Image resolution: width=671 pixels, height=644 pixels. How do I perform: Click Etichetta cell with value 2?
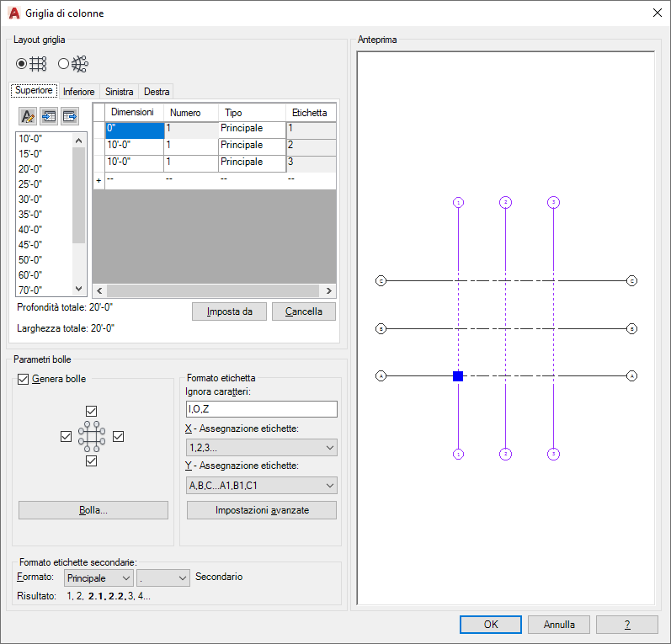(312, 146)
